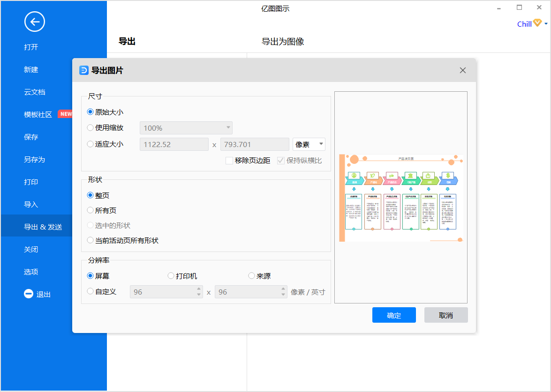This screenshot has width=551, height=392.
Task: Select 打印 in the sidebar
Action: click(31, 182)
